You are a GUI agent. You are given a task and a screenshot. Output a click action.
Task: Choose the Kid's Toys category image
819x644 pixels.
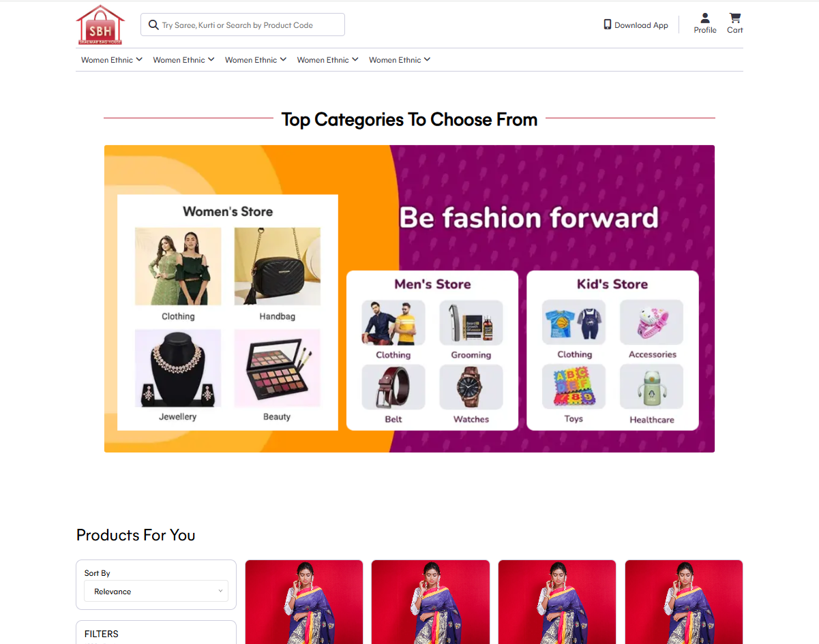[x=574, y=386]
